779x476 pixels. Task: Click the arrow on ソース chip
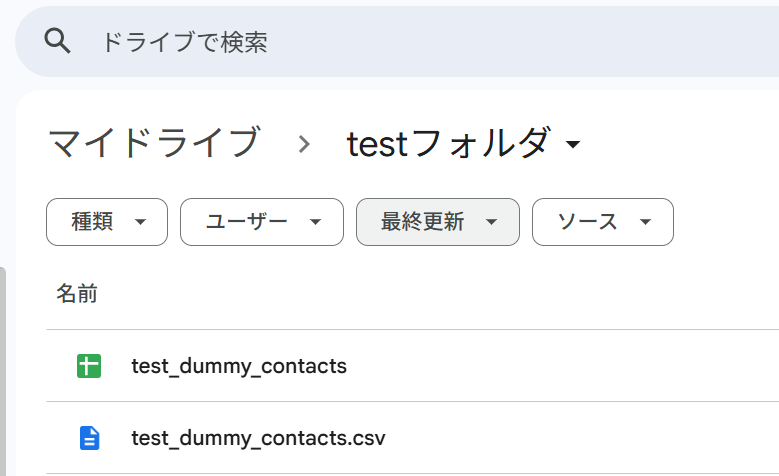645,222
